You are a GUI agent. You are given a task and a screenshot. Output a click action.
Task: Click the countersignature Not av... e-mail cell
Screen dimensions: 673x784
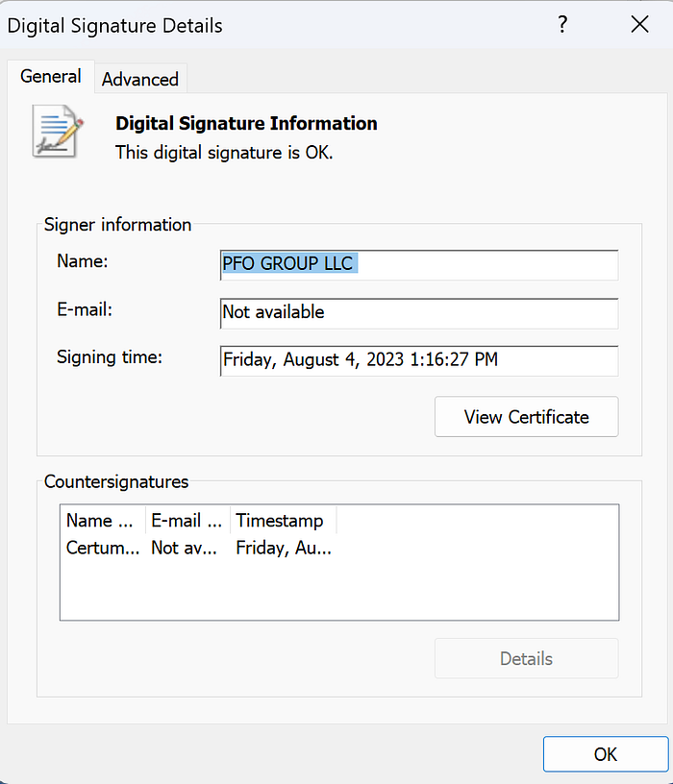point(187,549)
